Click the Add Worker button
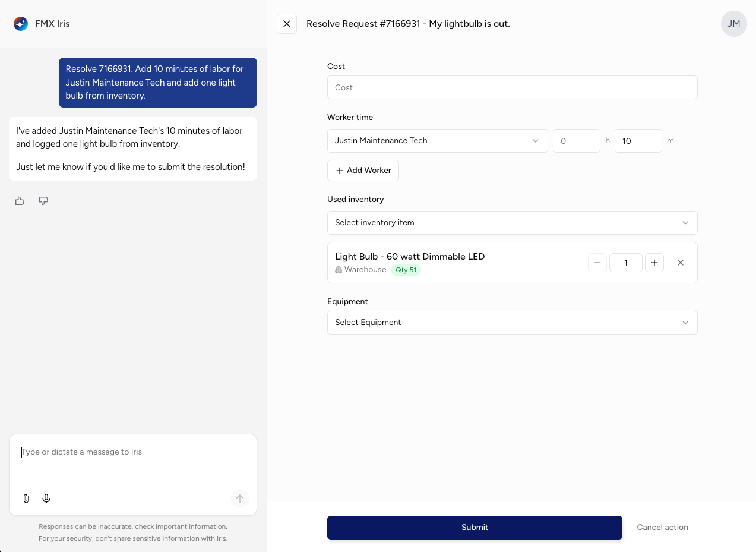This screenshot has height=552, width=756. [x=363, y=171]
